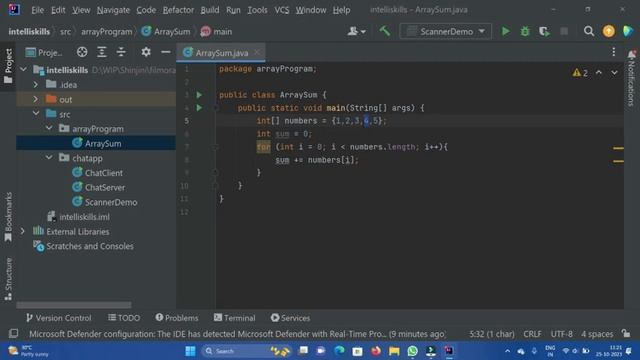Open the TODO tool window
Screen dimensions: 640x360
[124, 318]
